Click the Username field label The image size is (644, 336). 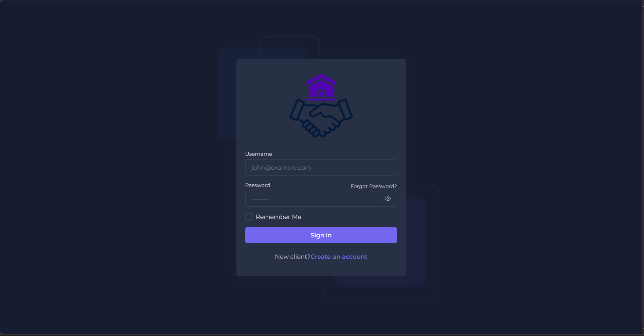258,154
